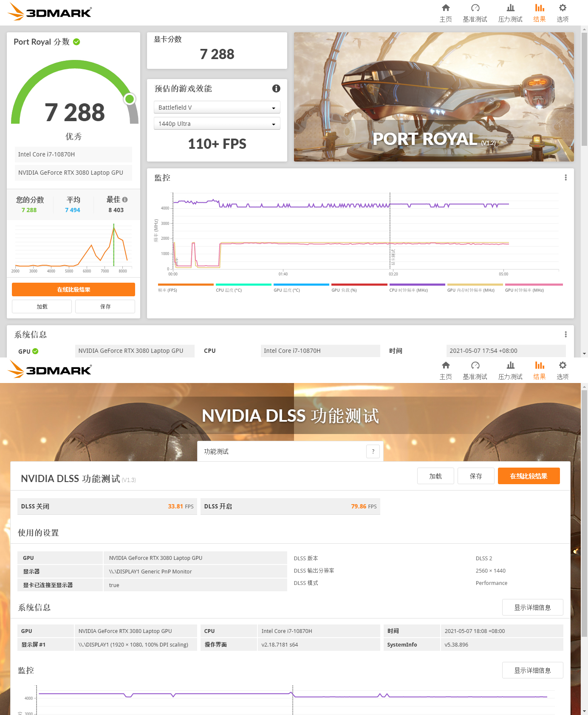Click 您的分数 value 7 288
588x715 pixels.
point(29,210)
